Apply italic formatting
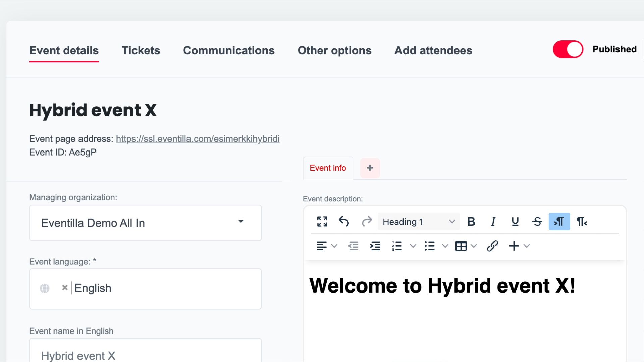 point(493,221)
